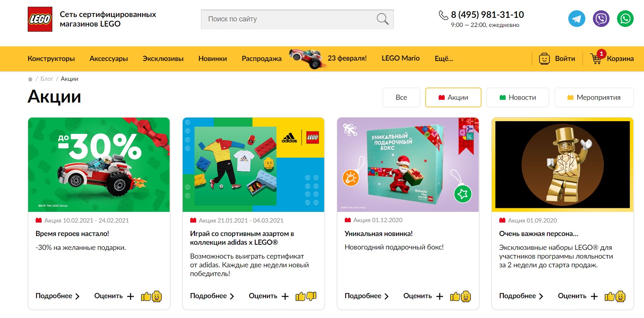Click the LEGO logo

[40, 19]
